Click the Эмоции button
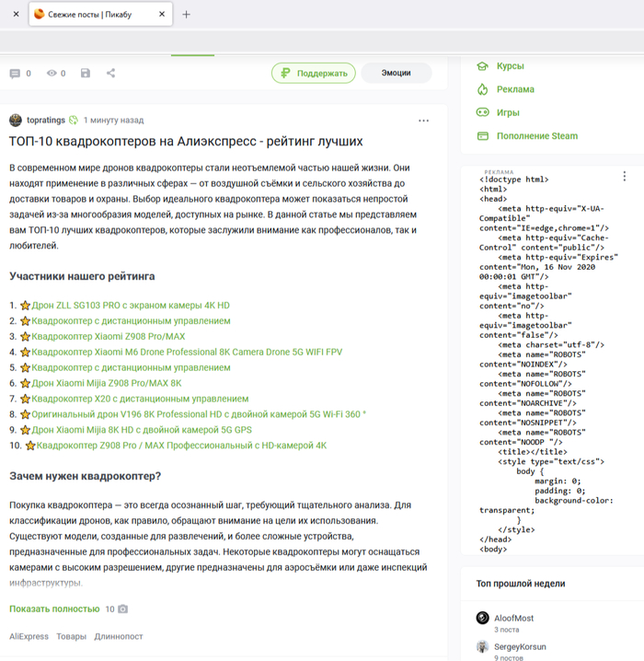This screenshot has width=644, height=661. click(396, 73)
